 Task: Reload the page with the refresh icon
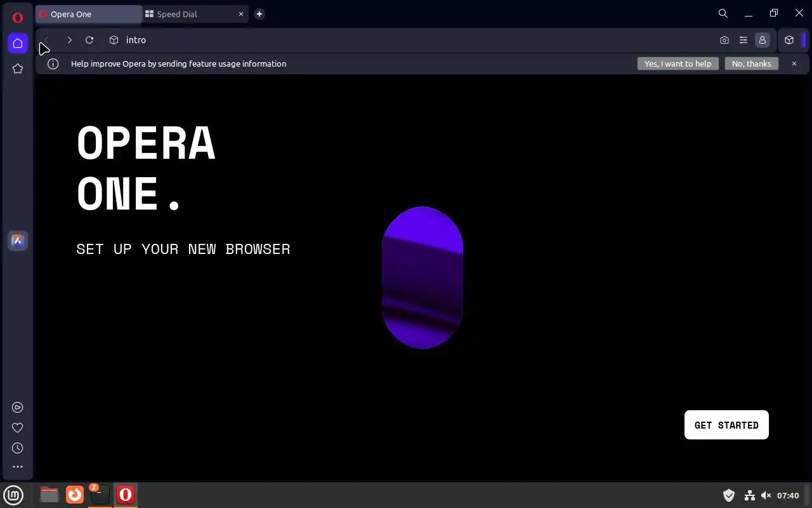(89, 40)
